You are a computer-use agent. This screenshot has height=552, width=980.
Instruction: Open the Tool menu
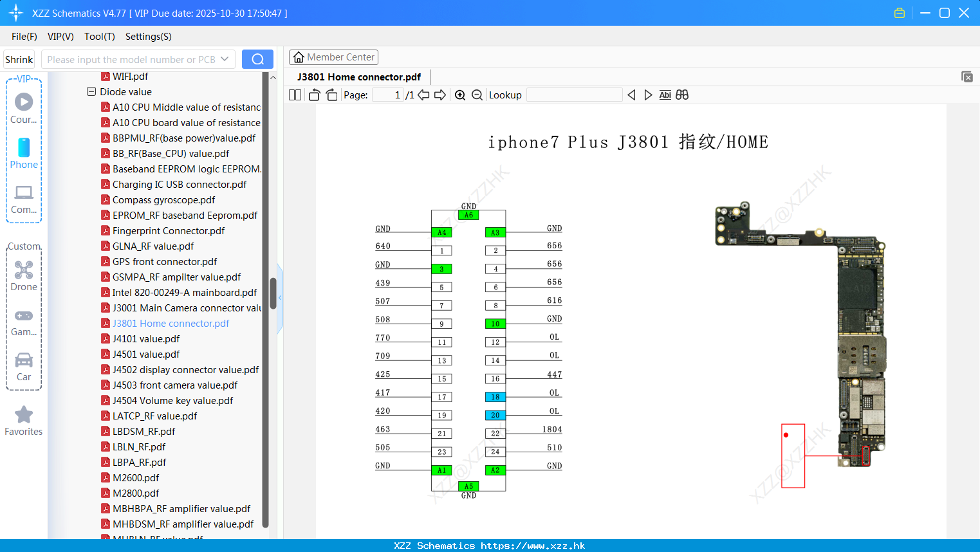click(100, 37)
